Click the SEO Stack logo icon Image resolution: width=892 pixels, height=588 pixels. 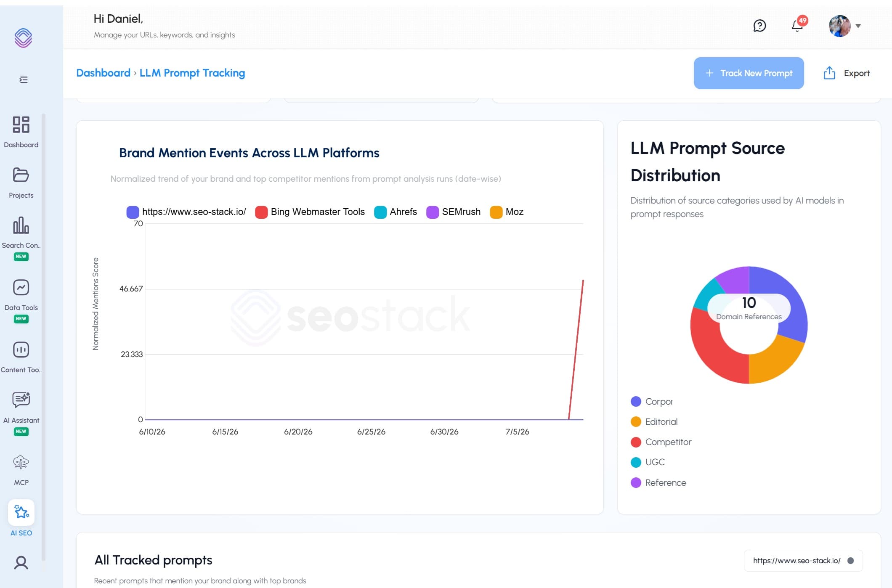click(23, 38)
